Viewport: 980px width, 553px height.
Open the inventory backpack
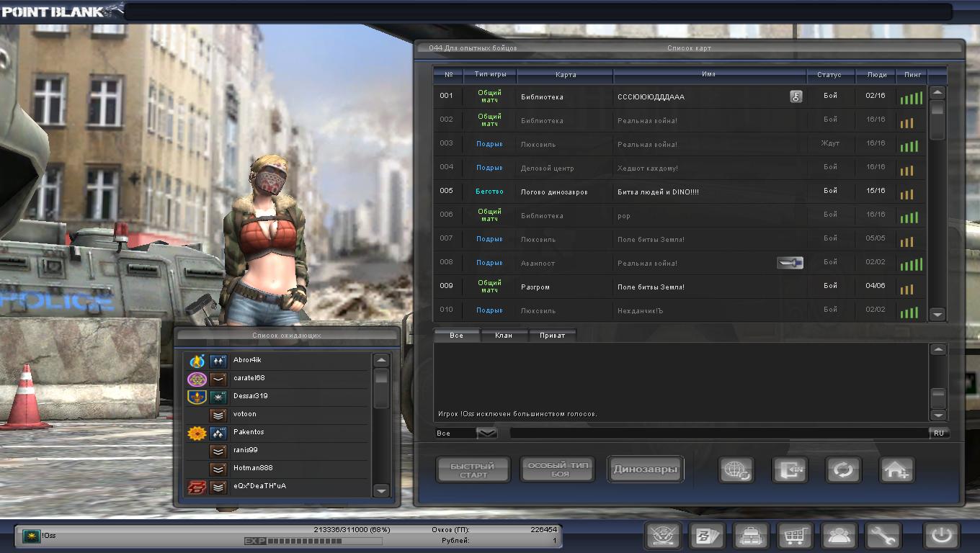pyautogui.click(x=750, y=536)
